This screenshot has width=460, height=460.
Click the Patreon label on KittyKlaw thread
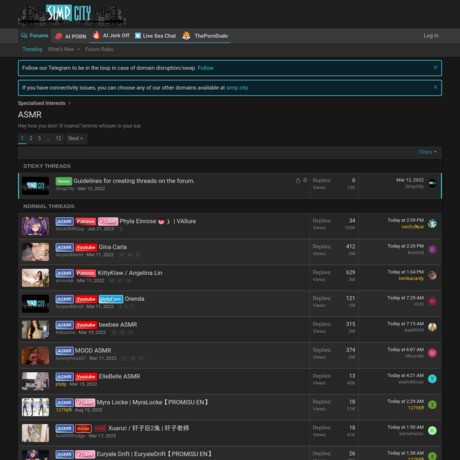coord(86,273)
